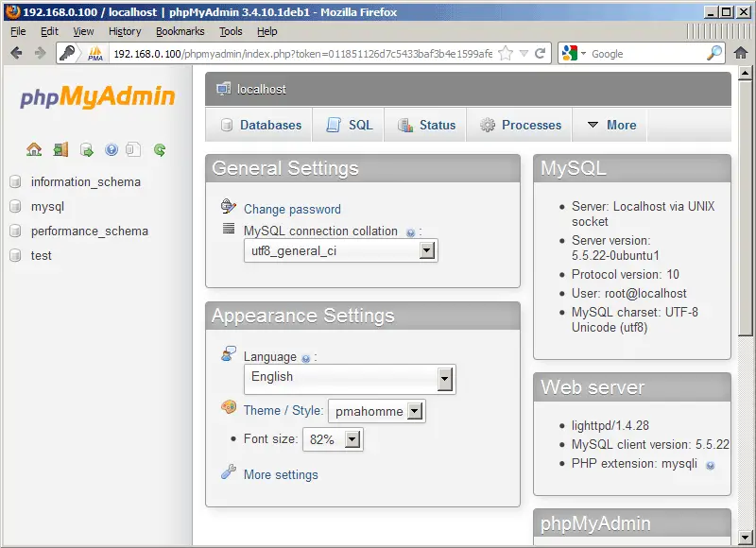Click the User: root@localhost text
The width and height of the screenshot is (756, 548).
629,294
